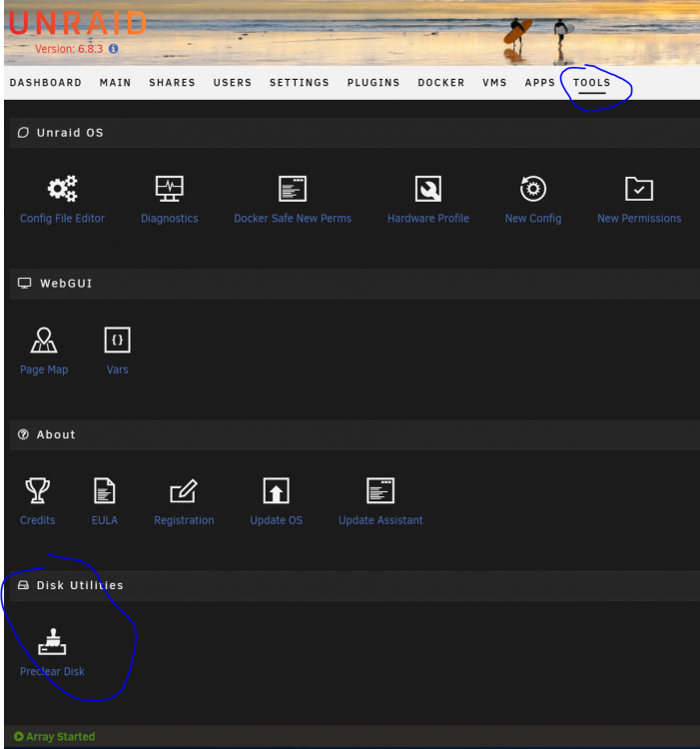Open the Config File Editor gears icon

coord(63,189)
